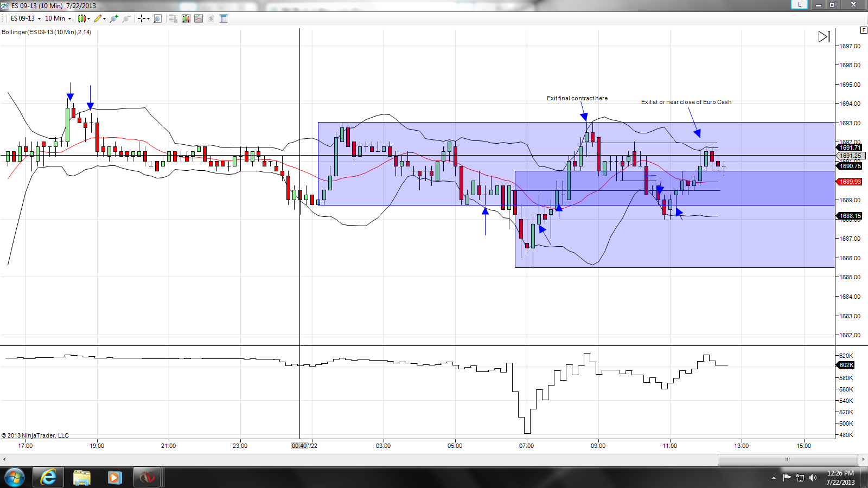The height and width of the screenshot is (488, 868).
Task: Open the Indicators icon in toolbar
Action: click(x=199, y=18)
